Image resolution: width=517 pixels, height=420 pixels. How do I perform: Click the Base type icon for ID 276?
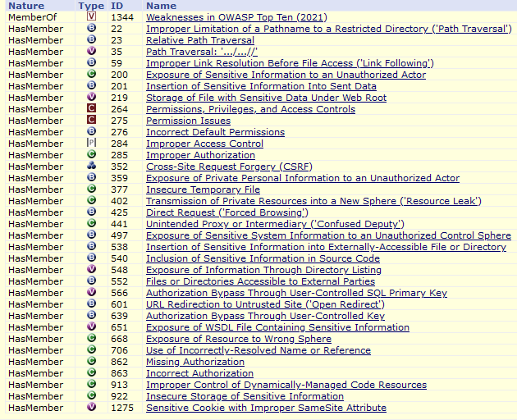pyautogui.click(x=91, y=131)
